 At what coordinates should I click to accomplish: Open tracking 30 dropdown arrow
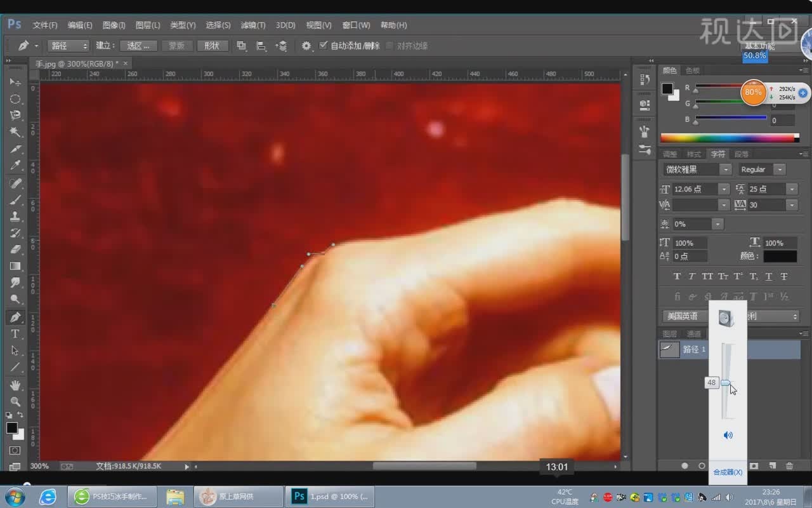click(x=792, y=205)
